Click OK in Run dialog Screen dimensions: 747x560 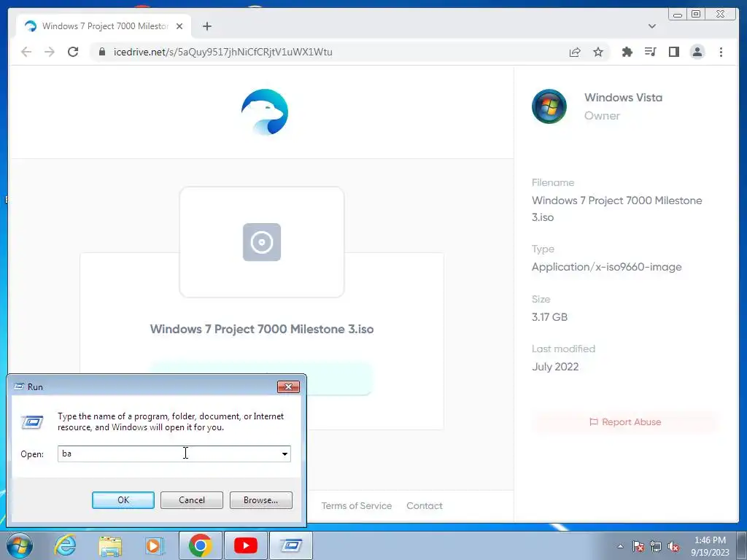123,500
